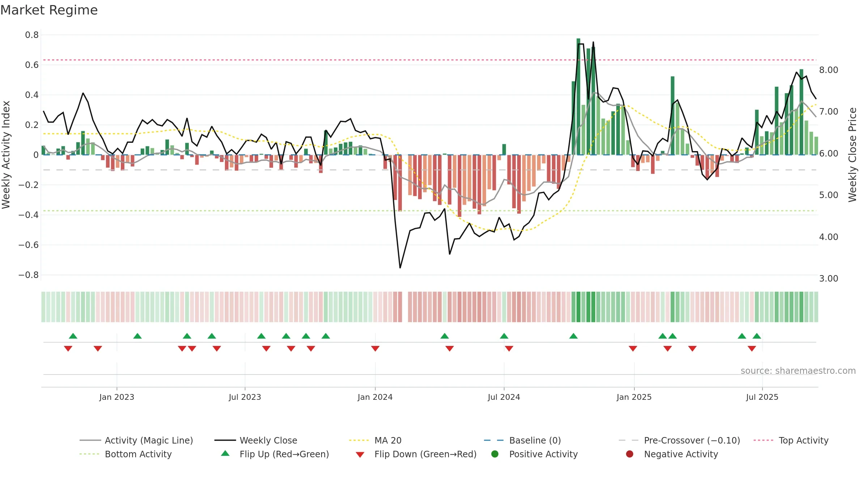Click the source: sharemaestro.com text
This screenshot has width=868, height=488.
coord(798,371)
